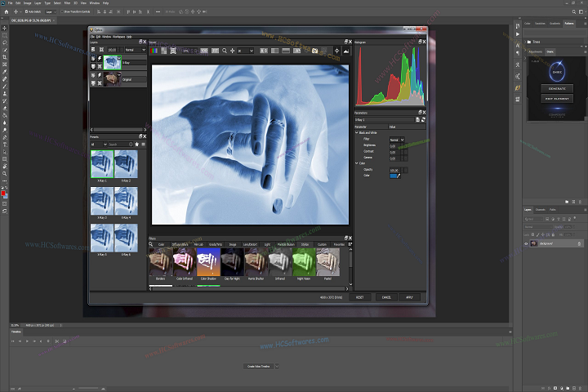Screen dimensions: 588x392
Task: Open the Workspace menu in Optics window
Action: (x=118, y=37)
